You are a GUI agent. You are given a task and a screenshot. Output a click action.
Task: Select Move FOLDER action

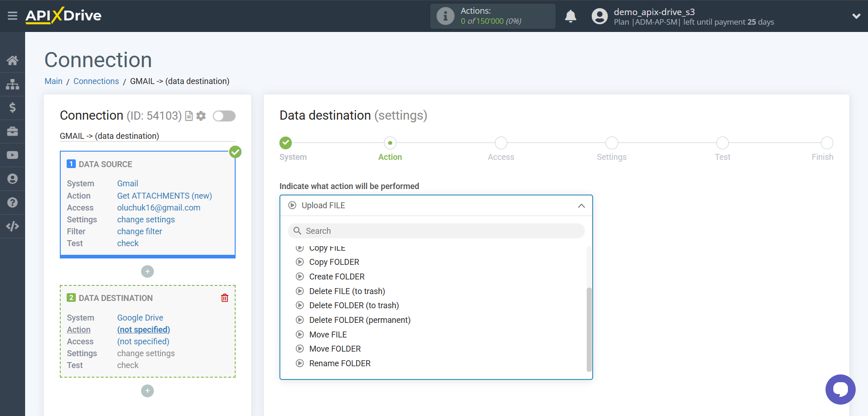point(335,349)
